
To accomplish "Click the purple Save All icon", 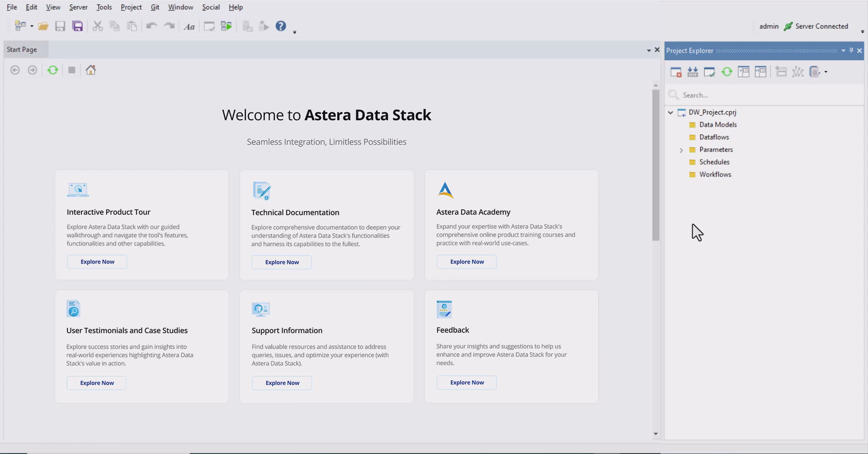I will point(77,26).
